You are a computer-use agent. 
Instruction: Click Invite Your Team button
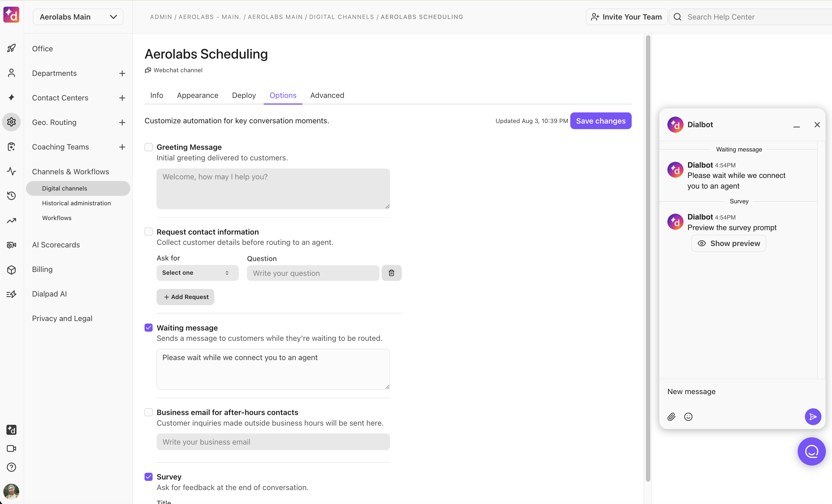[x=626, y=17]
